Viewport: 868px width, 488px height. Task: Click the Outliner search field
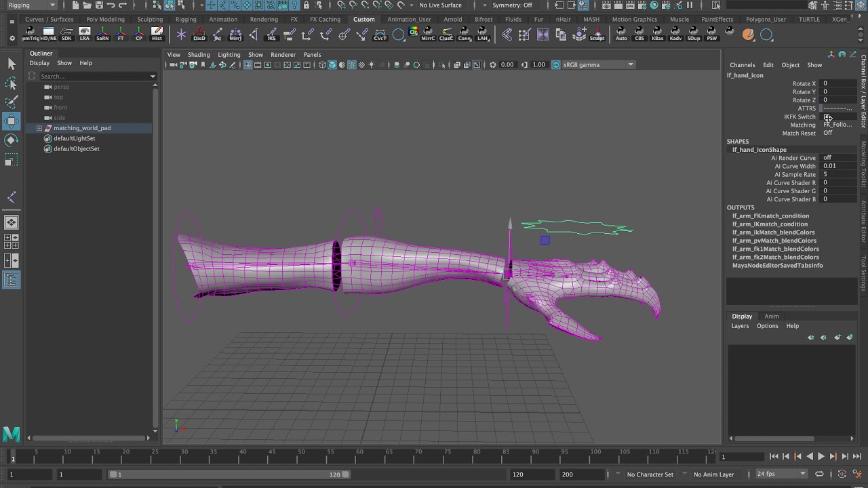coord(94,77)
